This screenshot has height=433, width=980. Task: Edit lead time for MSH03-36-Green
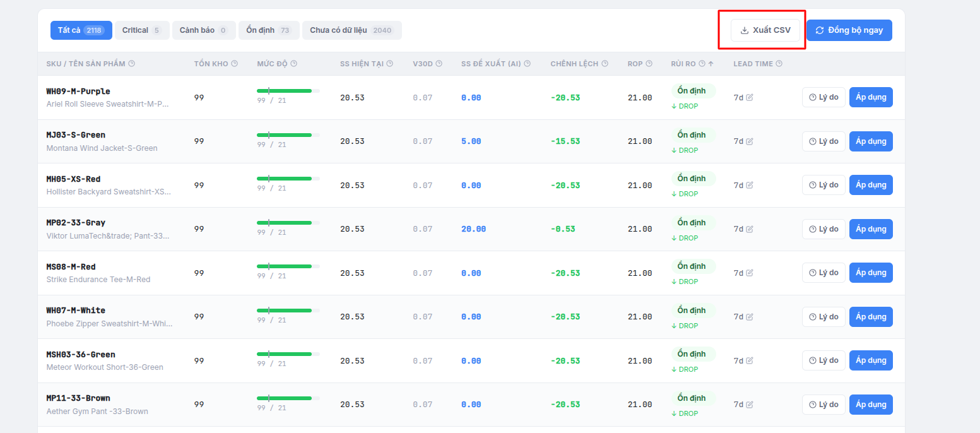[750, 361]
